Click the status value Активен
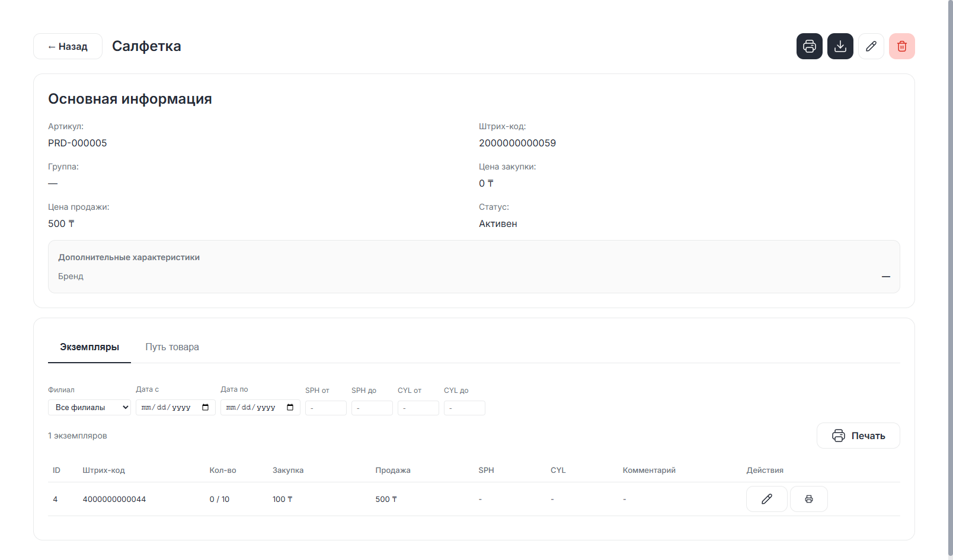This screenshot has height=560, width=953. (498, 223)
